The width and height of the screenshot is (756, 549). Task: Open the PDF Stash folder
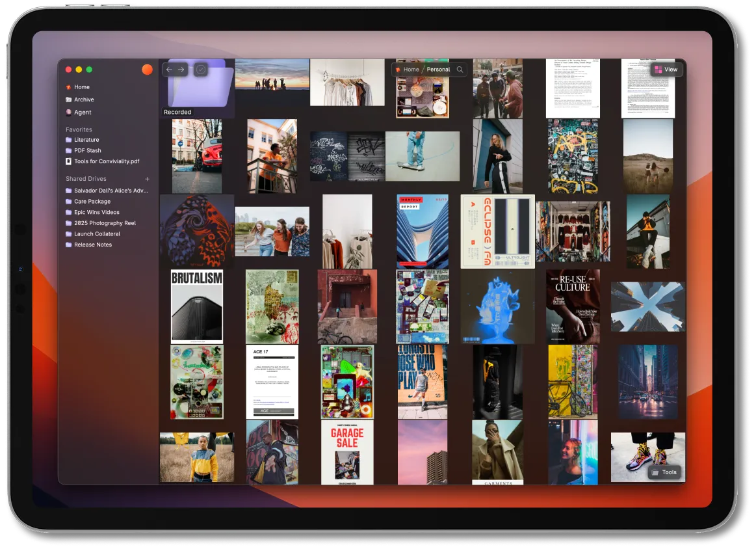[x=87, y=151]
